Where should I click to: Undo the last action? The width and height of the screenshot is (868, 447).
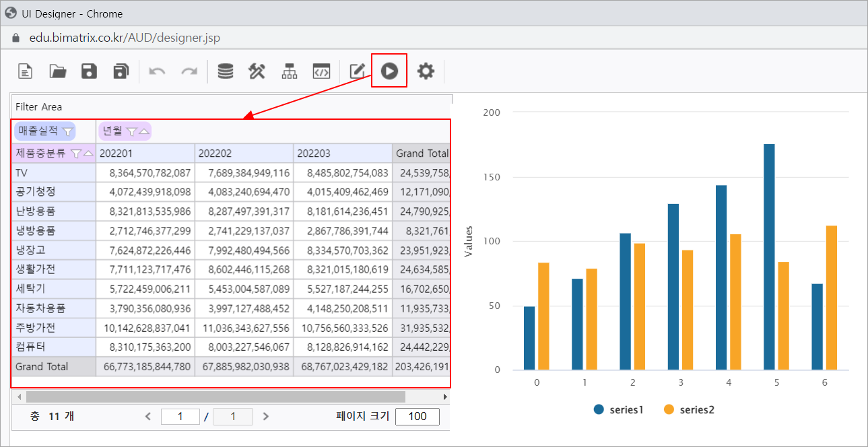[157, 71]
